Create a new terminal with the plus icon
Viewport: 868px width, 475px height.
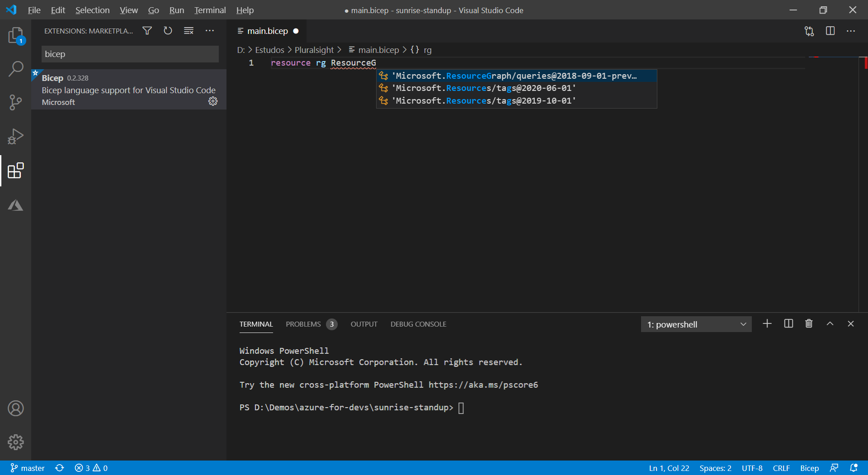767,323
